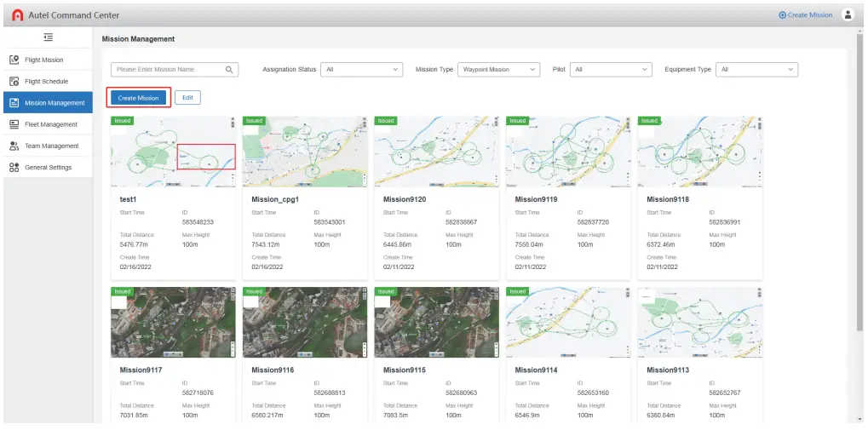Expand the Assignation Status dropdown
The width and height of the screenshot is (868, 430).
pos(361,70)
